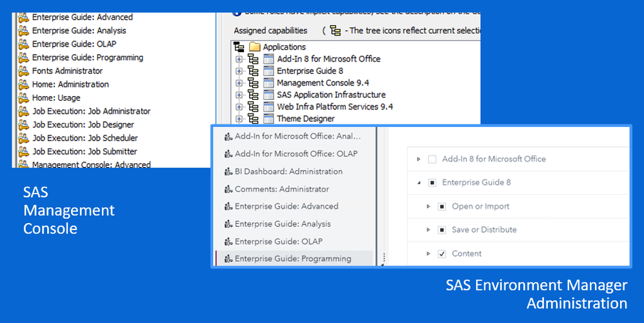Click role icon beside Comments: Administrator
Screen dimensions: 644x323
coord(229,189)
